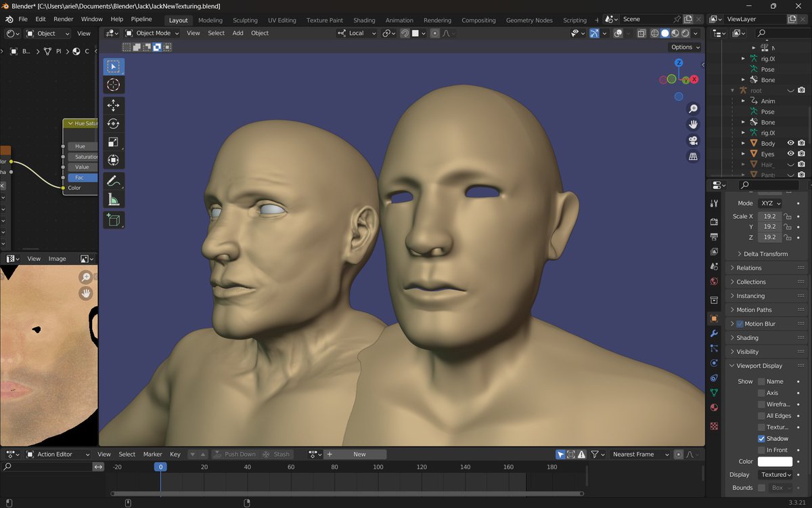Open the viewport Add menu
This screenshot has width=812, height=508.
click(238, 33)
